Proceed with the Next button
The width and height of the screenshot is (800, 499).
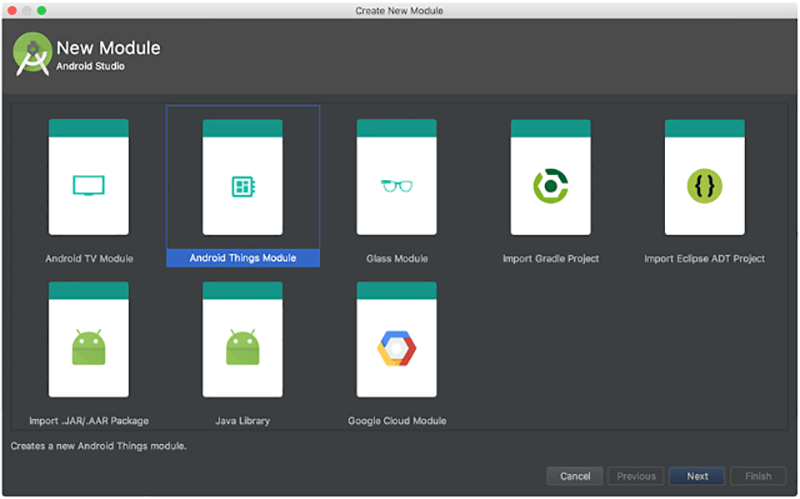[697, 476]
